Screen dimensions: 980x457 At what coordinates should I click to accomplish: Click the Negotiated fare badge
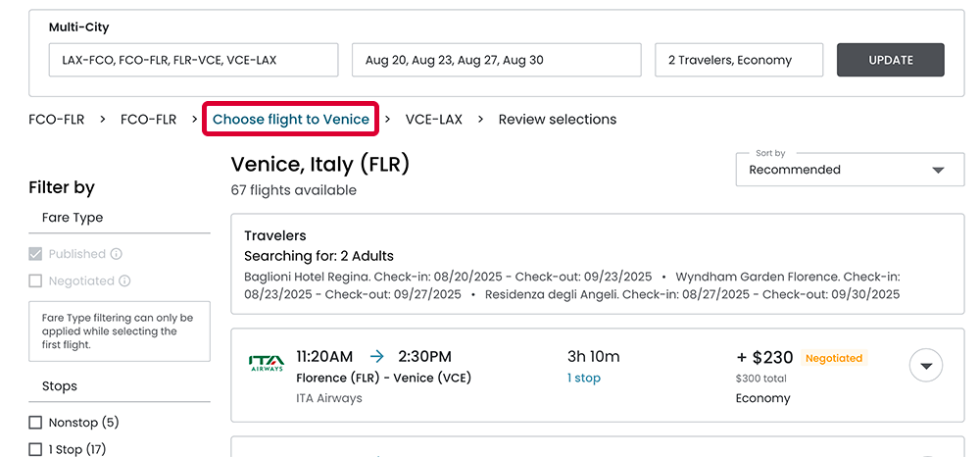coord(833,359)
